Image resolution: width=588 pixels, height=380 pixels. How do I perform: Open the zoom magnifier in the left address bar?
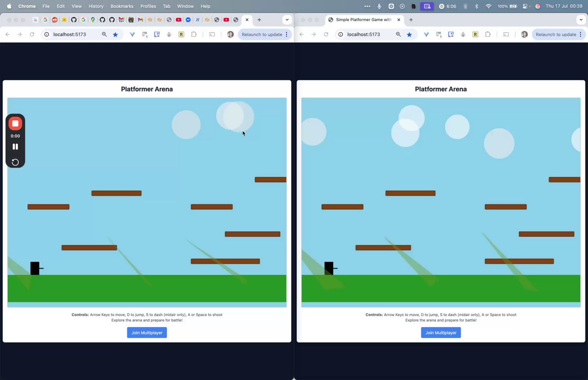(x=104, y=34)
